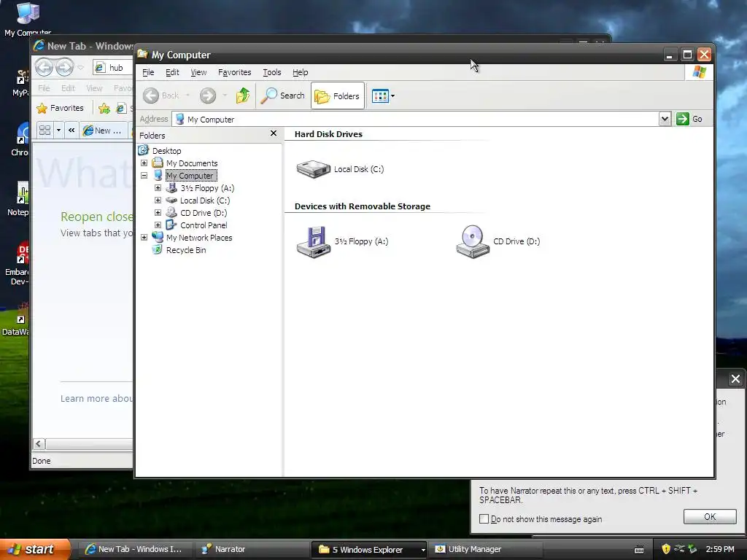Click My Computer desktop icon
Screen dimensions: 747x560
pyautogui.click(x=27, y=19)
